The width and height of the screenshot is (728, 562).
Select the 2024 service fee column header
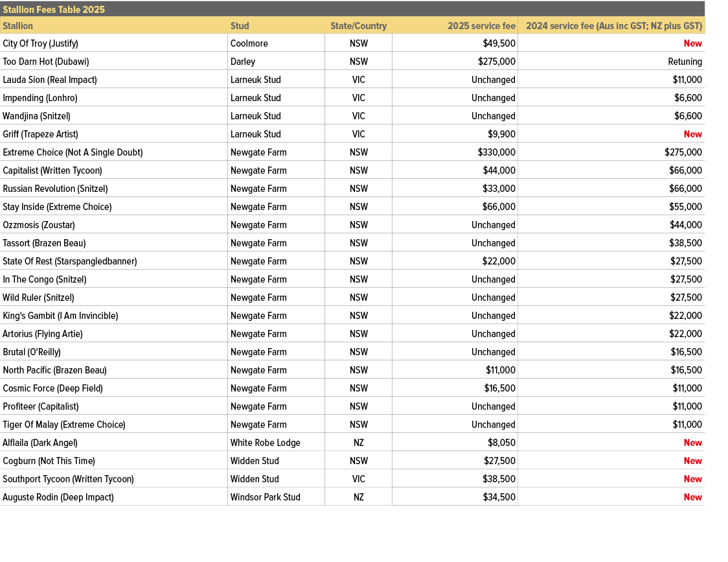coord(613,26)
